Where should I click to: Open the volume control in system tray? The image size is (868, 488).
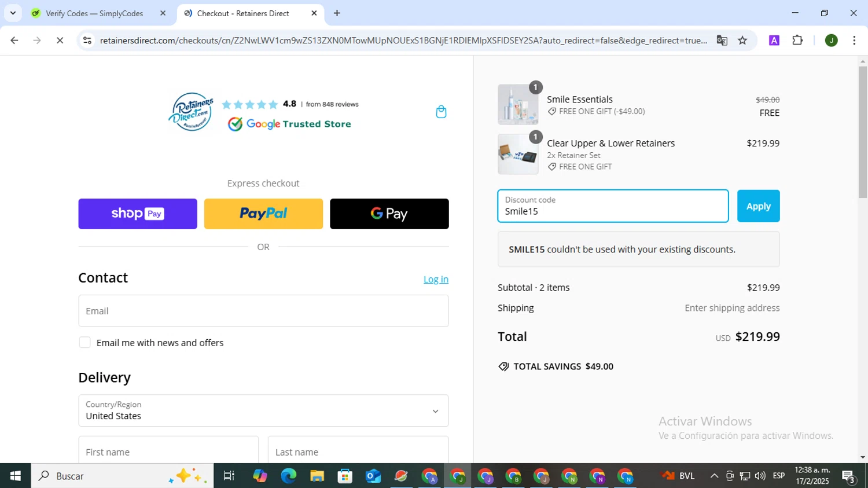coord(760,476)
